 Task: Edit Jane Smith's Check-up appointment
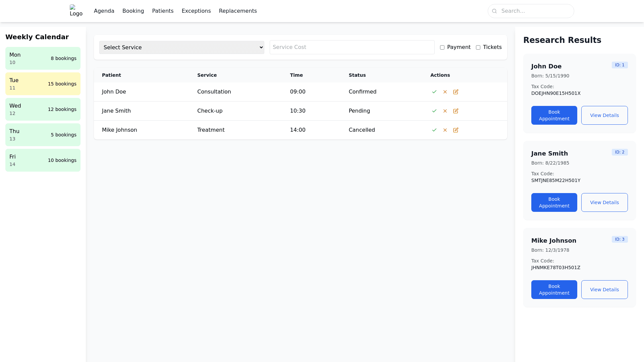(455, 111)
